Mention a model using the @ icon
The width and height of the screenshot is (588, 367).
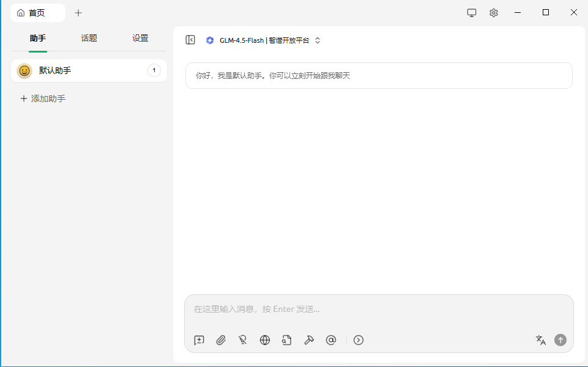(331, 340)
